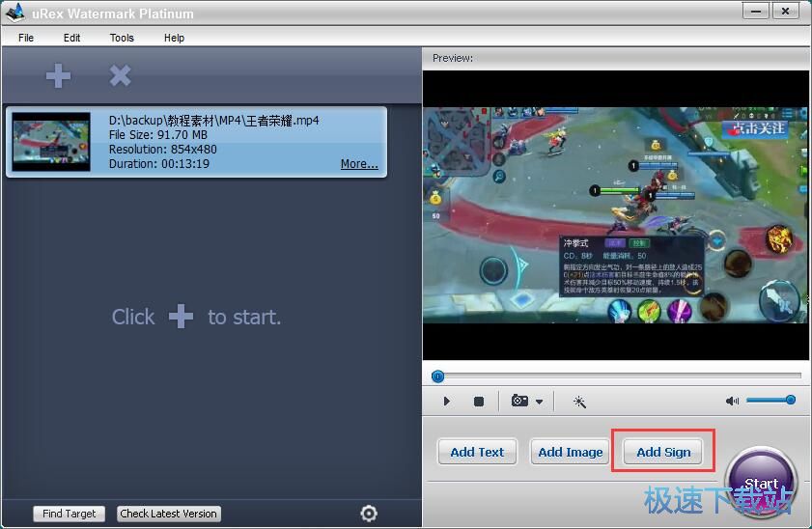Open the snapshot dropdown arrow
Screen dimensions: 812x529
point(539,402)
